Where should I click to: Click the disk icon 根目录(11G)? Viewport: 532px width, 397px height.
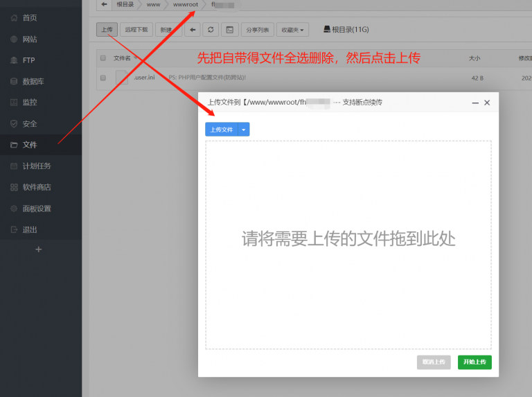pyautogui.click(x=327, y=29)
